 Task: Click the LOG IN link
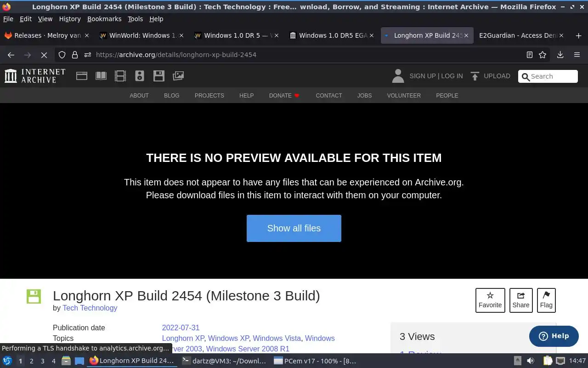pyautogui.click(x=452, y=76)
